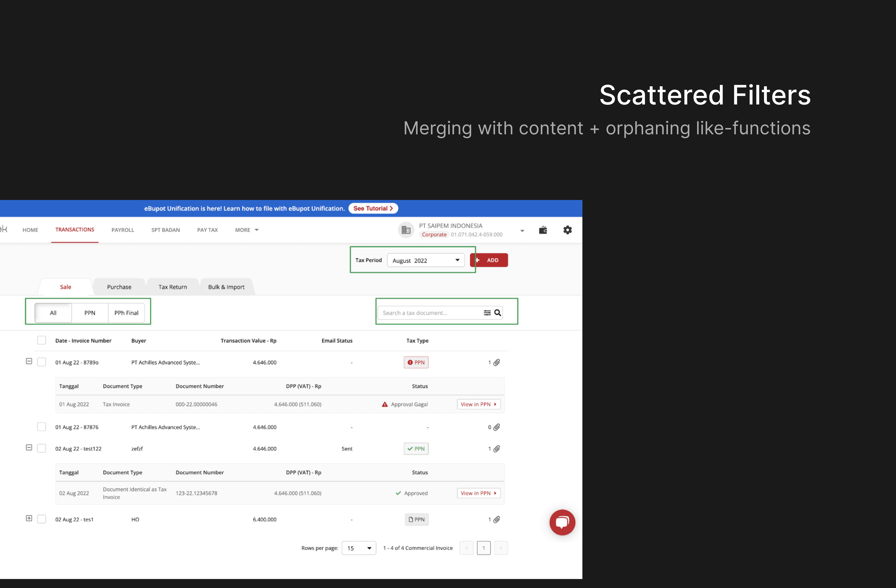Click attachment paperclip on 87890 row
Viewport: 896px width, 588px height.
(x=497, y=362)
